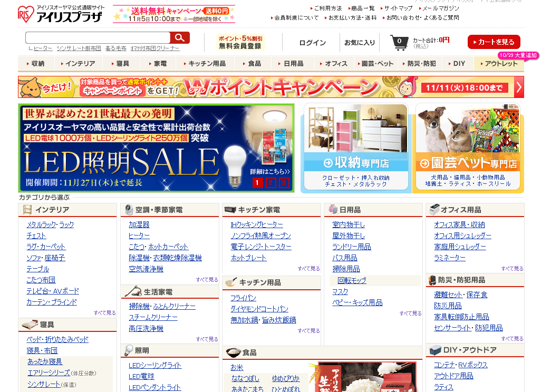
Task: Click the 日用品 category icon
Action: pos(333,210)
